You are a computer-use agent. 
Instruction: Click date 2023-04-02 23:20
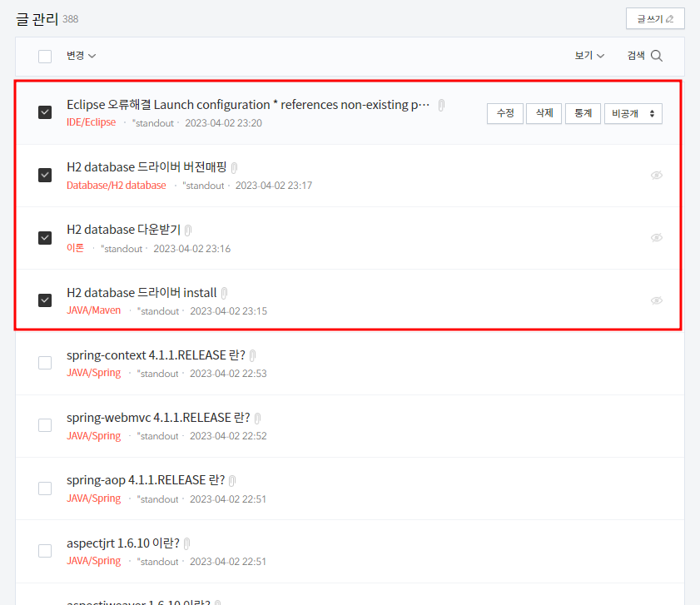(x=224, y=123)
